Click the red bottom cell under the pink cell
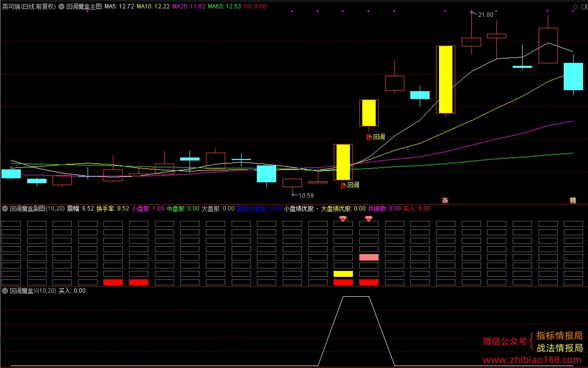This screenshot has width=588, height=368. coord(369,282)
